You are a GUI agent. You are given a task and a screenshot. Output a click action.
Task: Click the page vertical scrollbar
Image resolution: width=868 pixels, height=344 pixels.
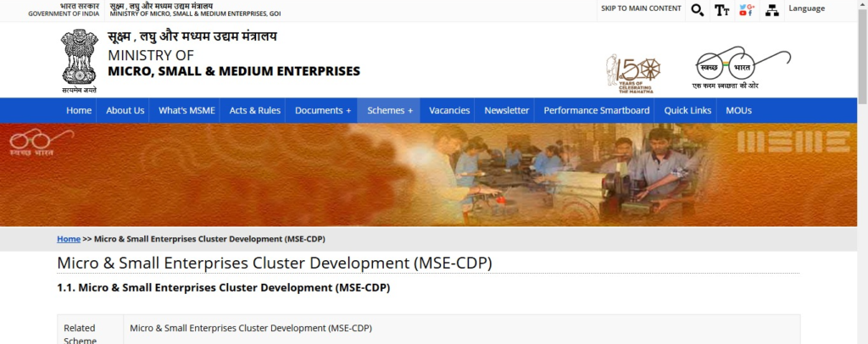pyautogui.click(x=862, y=169)
